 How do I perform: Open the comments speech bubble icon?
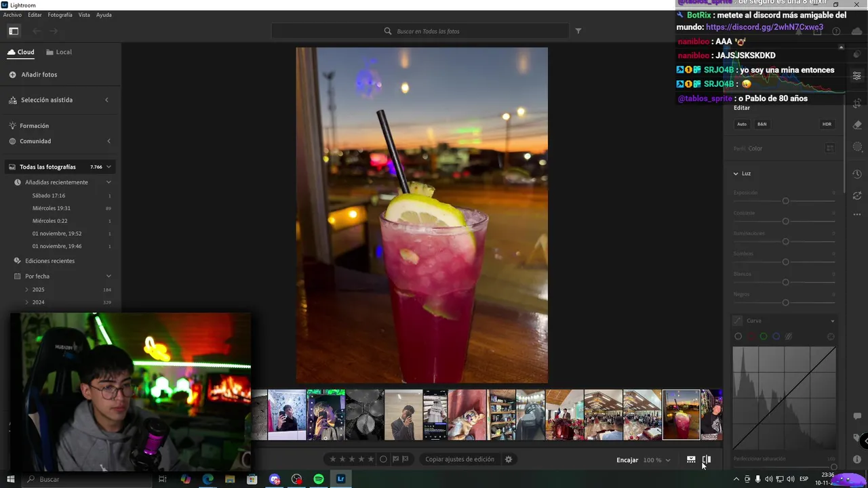click(x=857, y=416)
